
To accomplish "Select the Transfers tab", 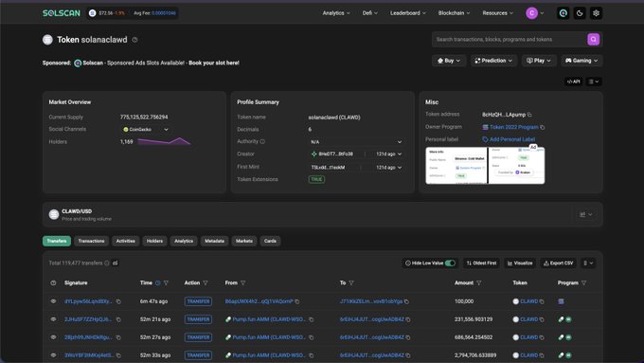I will pos(57,241).
